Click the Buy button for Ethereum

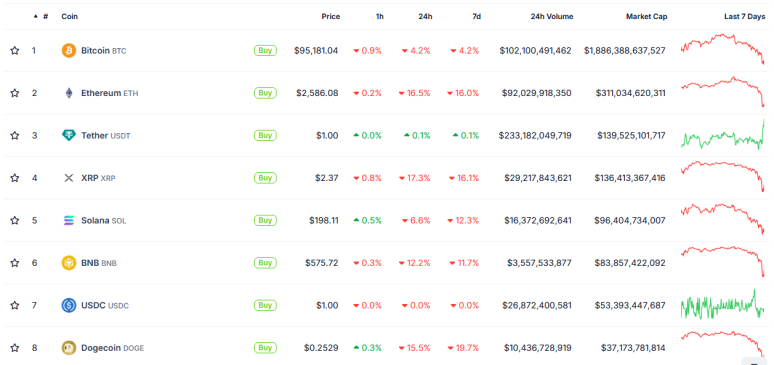(x=265, y=93)
